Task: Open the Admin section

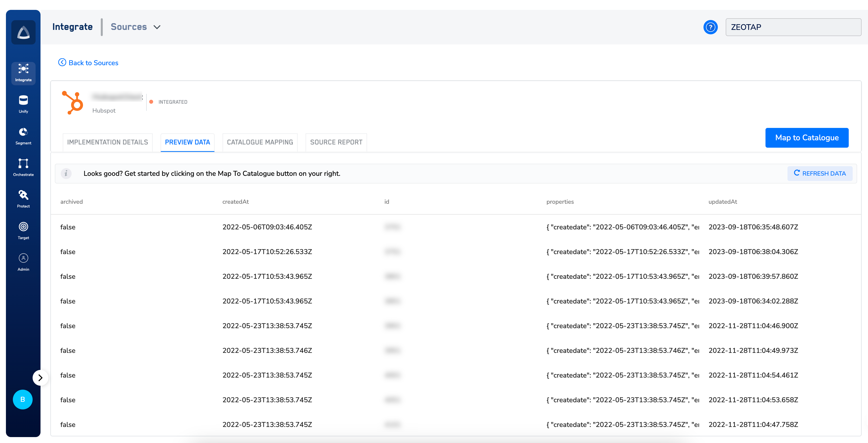Action: pyautogui.click(x=23, y=262)
